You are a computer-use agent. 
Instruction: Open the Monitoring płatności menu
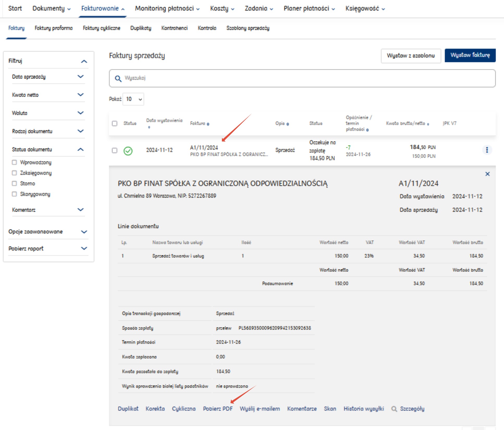click(x=167, y=9)
